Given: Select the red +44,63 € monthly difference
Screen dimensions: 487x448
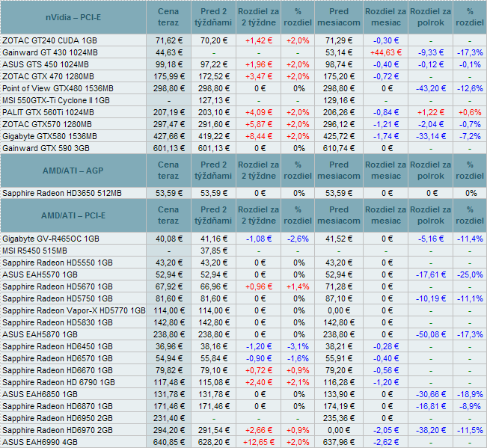Looking at the screenshot, I should tap(386, 52).
